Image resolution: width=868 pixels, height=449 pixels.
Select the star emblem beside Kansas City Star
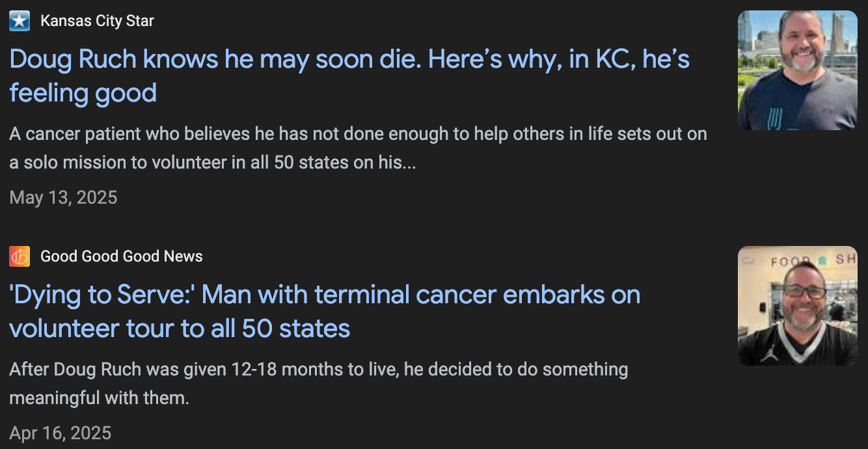(20, 20)
